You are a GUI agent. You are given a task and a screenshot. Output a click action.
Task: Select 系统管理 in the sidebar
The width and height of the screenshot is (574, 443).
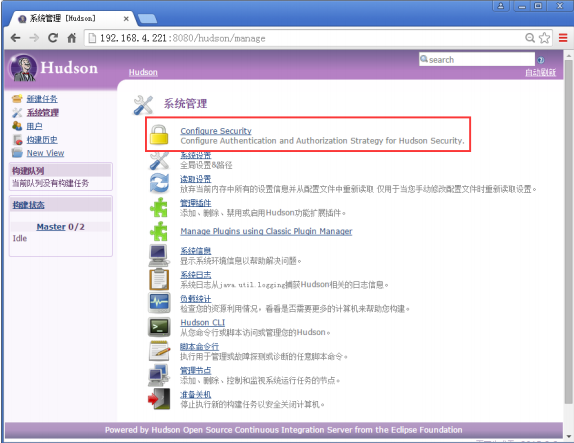(x=43, y=112)
